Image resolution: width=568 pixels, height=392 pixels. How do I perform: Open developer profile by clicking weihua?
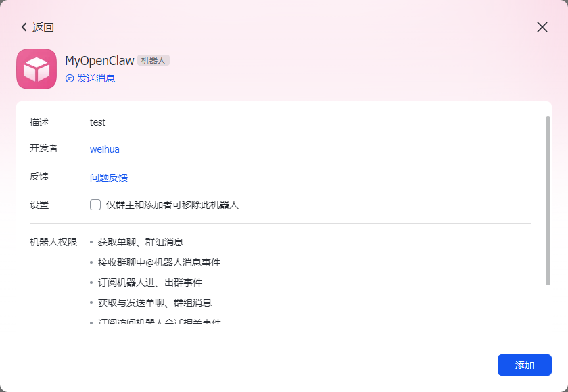click(x=104, y=149)
